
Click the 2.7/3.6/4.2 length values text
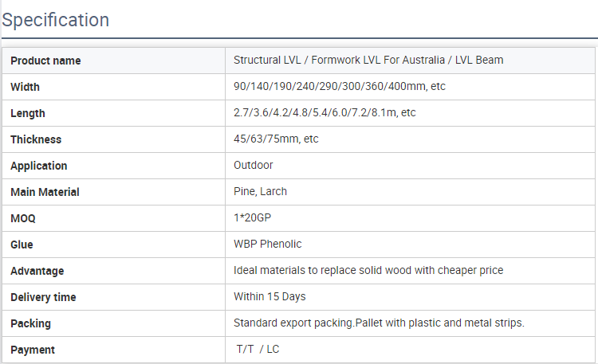tap(325, 113)
